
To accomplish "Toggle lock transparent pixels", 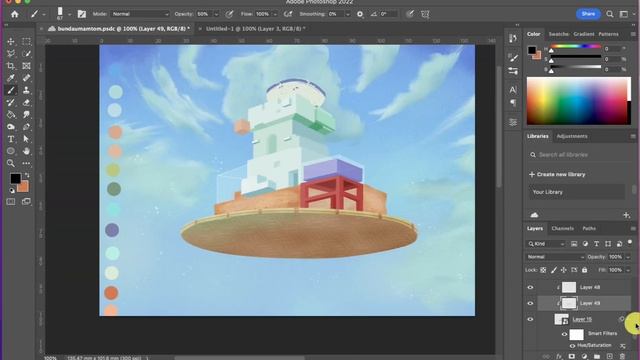I will (x=543, y=270).
